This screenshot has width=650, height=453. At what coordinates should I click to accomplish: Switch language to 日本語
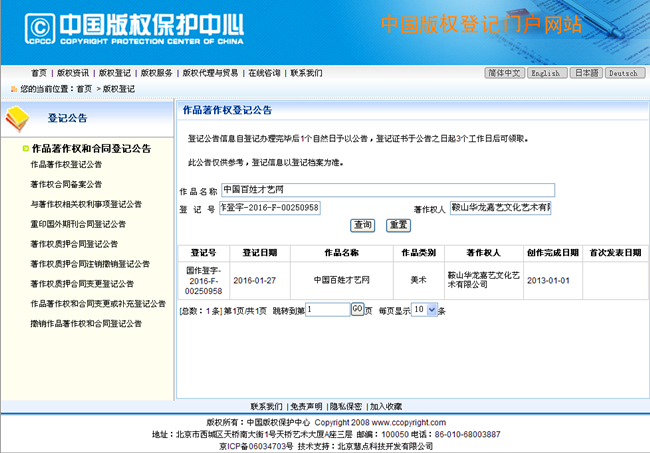point(585,73)
